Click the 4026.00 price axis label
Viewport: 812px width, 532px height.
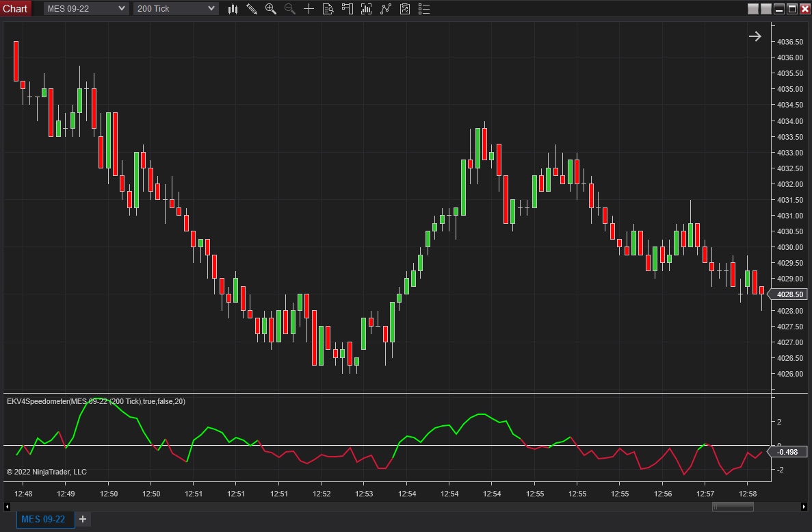pos(790,374)
